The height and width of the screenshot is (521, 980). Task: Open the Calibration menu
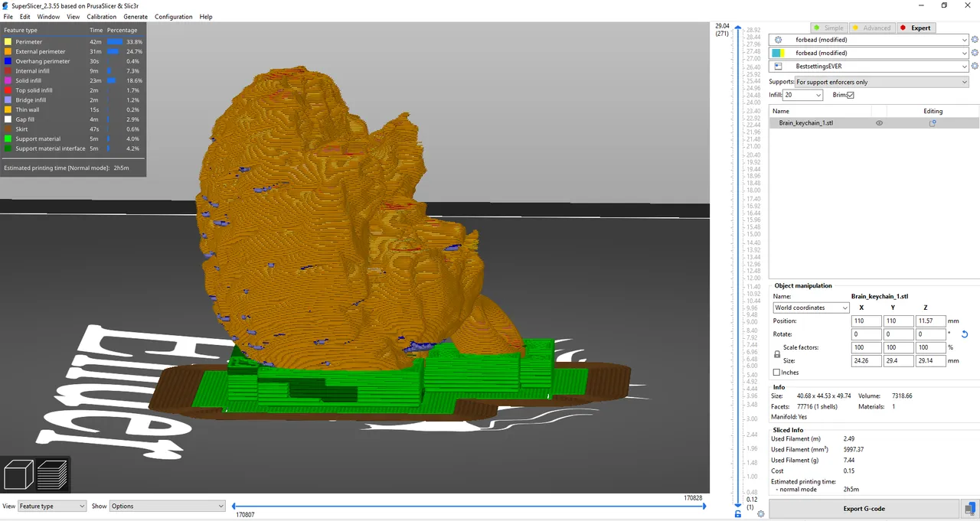(x=101, y=17)
